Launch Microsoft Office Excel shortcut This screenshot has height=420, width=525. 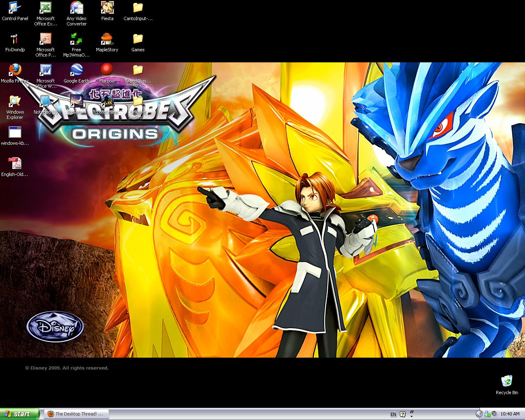[x=45, y=14]
